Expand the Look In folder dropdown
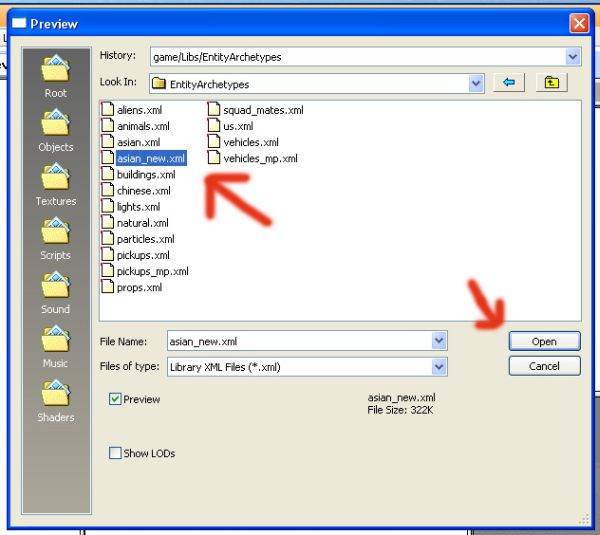The width and height of the screenshot is (600, 535). 476,84
